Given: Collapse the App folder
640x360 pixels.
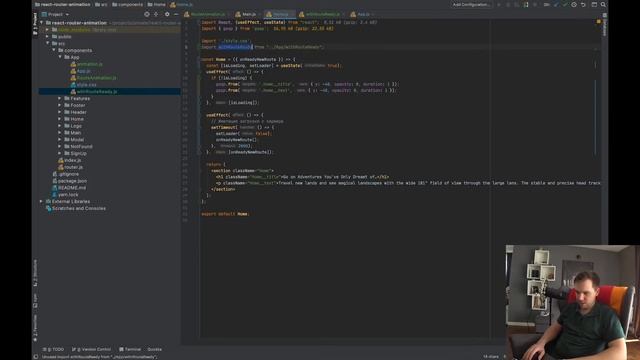Looking at the screenshot, I should pyautogui.click(x=60, y=57).
